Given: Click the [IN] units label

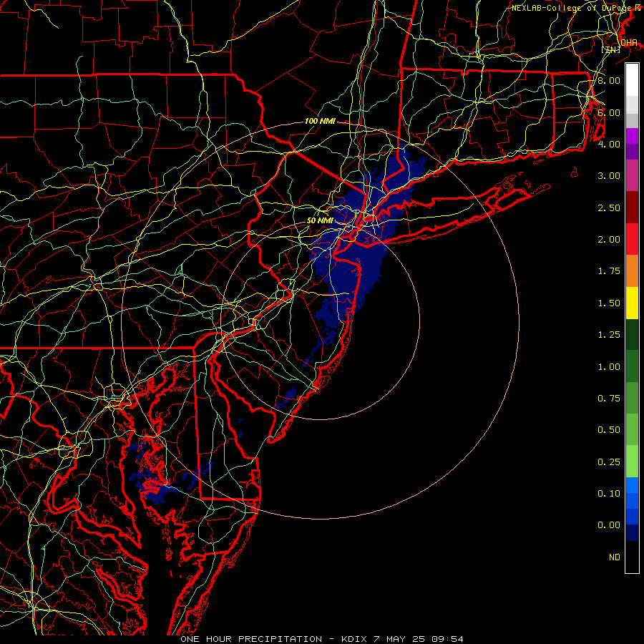Looking at the screenshot, I should click(x=611, y=49).
